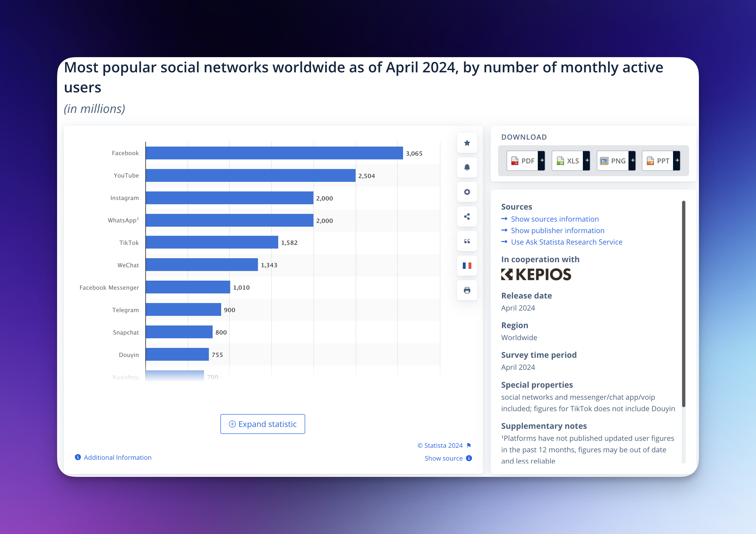This screenshot has height=534, width=756.
Task: Click the KEPIOS logo
Action: pos(536,274)
